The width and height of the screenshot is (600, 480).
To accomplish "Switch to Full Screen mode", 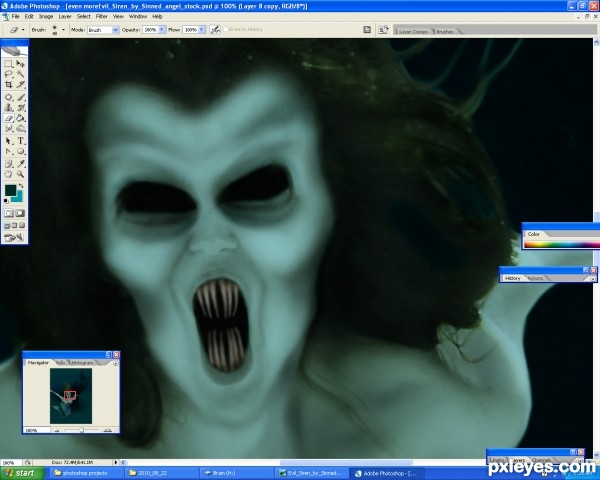I will pyautogui.click(x=22, y=225).
